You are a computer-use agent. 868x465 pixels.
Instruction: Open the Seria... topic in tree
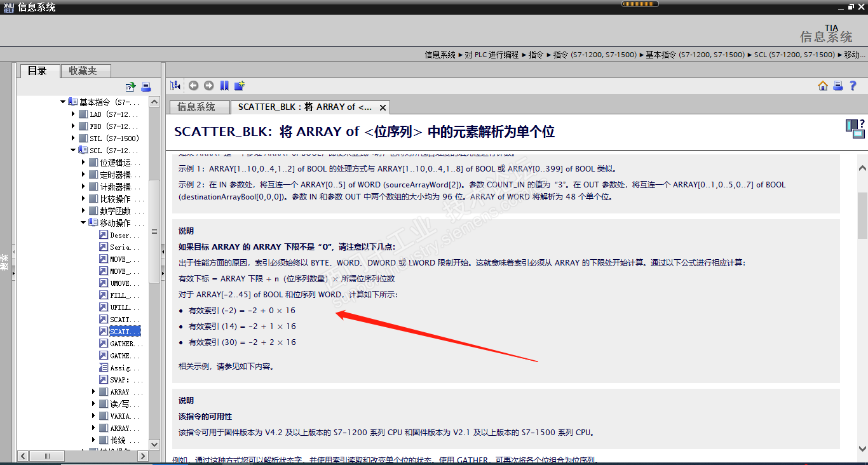(119, 247)
